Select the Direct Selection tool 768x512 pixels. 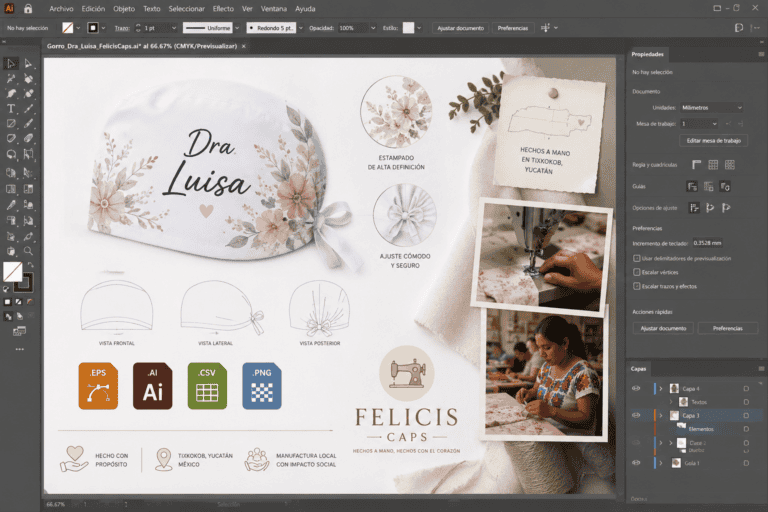pyautogui.click(x=28, y=64)
